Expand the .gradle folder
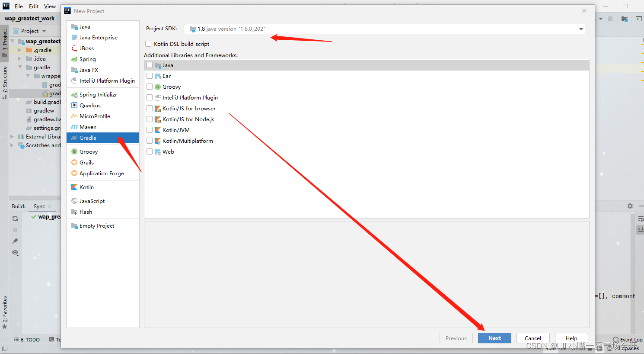 coord(20,50)
